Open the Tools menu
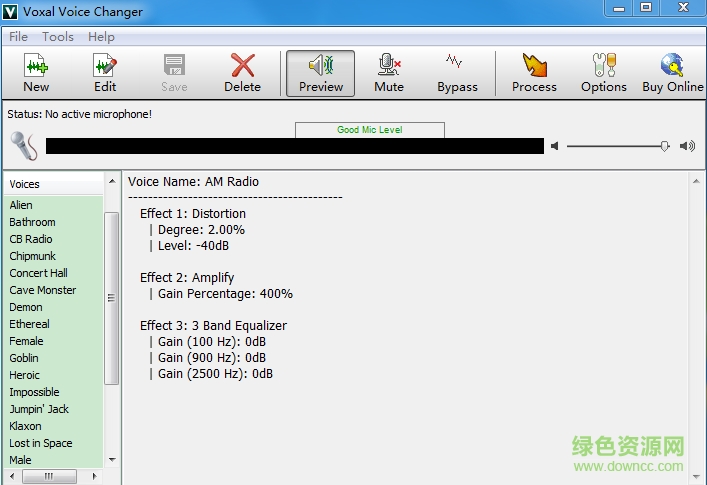 (58, 37)
